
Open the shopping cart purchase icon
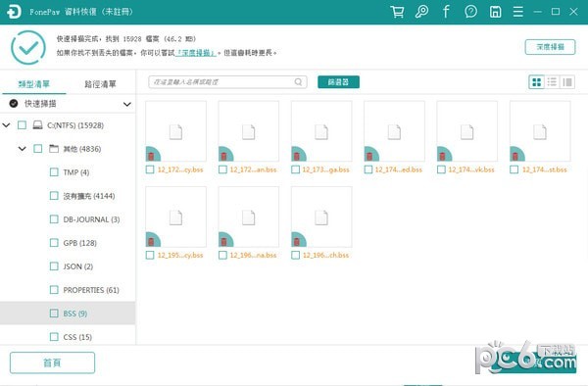(x=397, y=12)
